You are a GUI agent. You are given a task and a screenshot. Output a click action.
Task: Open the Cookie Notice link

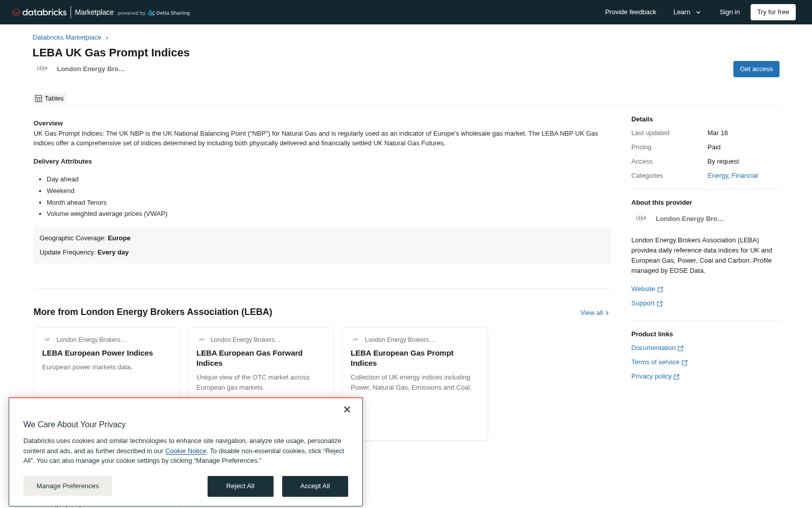(186, 451)
